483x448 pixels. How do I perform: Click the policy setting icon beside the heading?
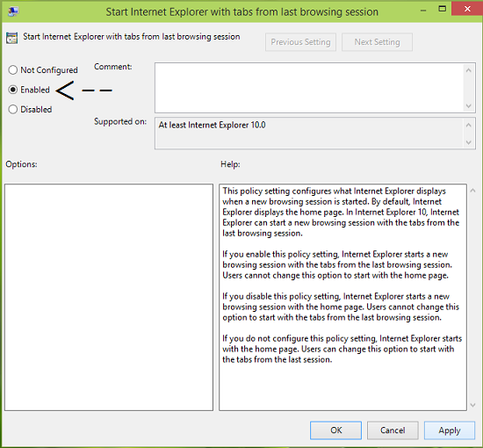(x=11, y=38)
